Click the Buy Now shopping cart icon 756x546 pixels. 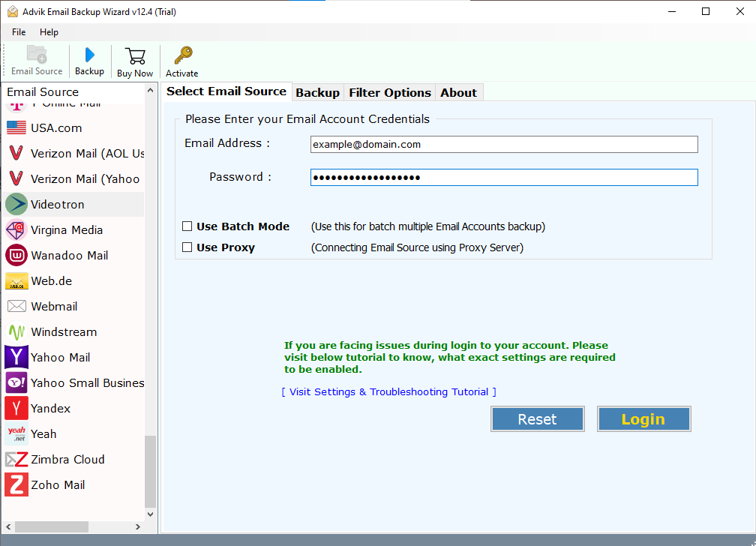pyautogui.click(x=136, y=56)
